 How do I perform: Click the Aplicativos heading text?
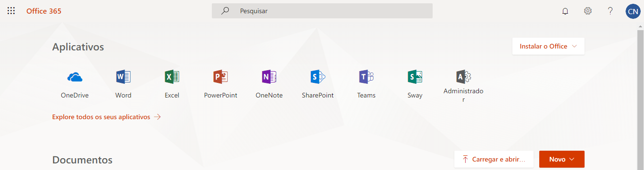(78, 47)
